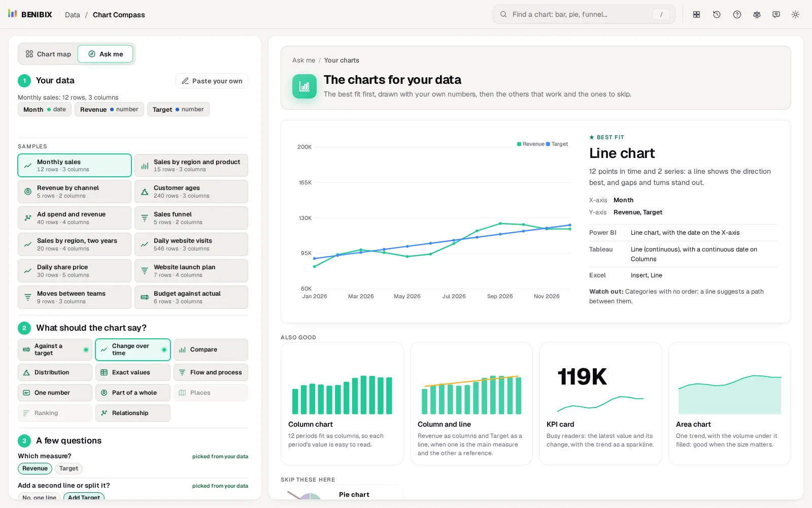
Task: Click the help question mark icon
Action: [737, 15]
